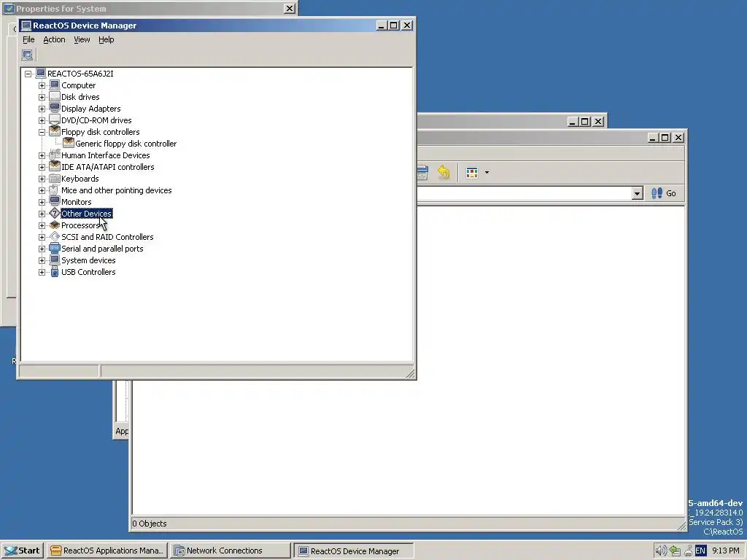Expand the Monitors node

42,203
